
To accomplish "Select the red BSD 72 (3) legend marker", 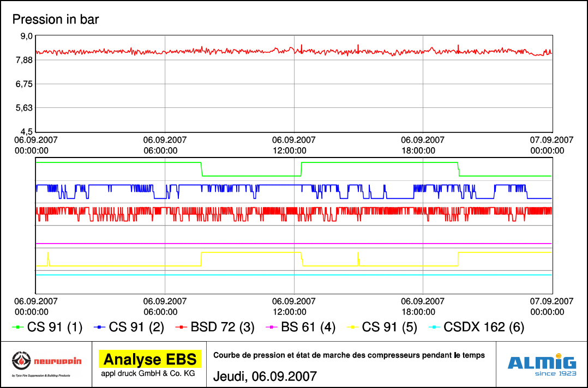I will tap(181, 328).
